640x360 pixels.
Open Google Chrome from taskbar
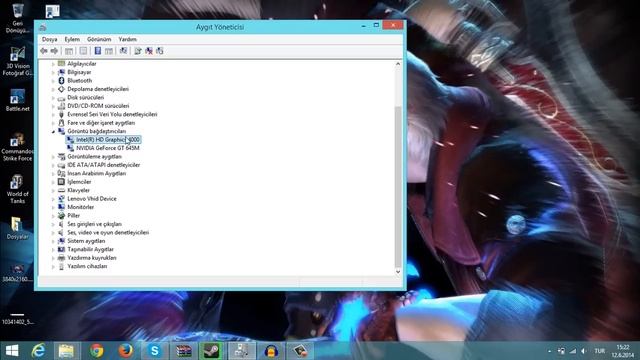point(96,351)
